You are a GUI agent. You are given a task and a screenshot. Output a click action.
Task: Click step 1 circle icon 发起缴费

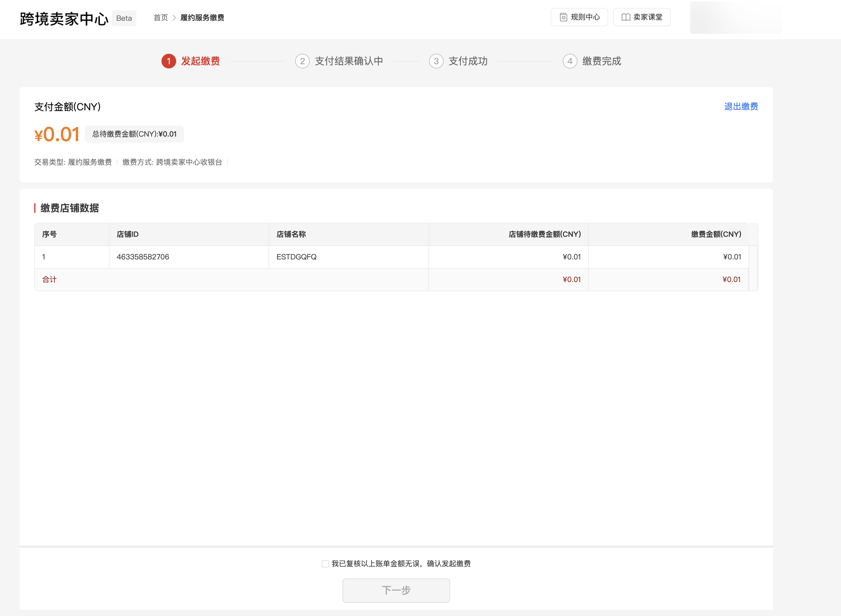[x=169, y=61]
